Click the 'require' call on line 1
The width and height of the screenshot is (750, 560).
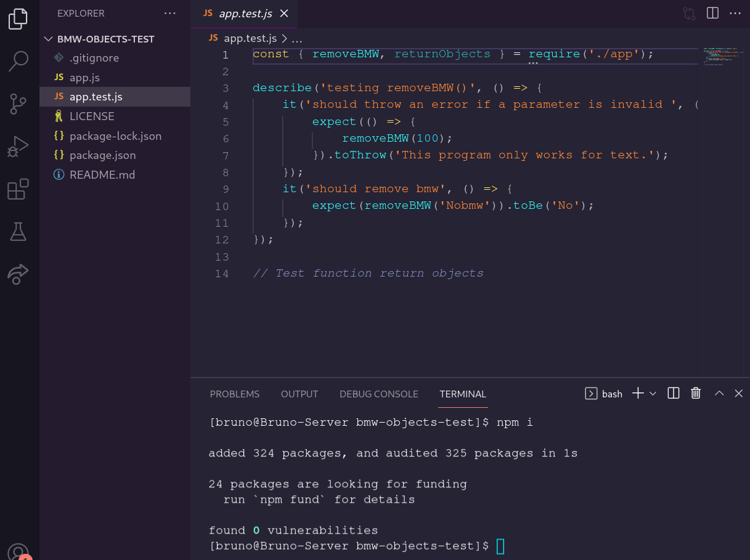click(x=554, y=54)
